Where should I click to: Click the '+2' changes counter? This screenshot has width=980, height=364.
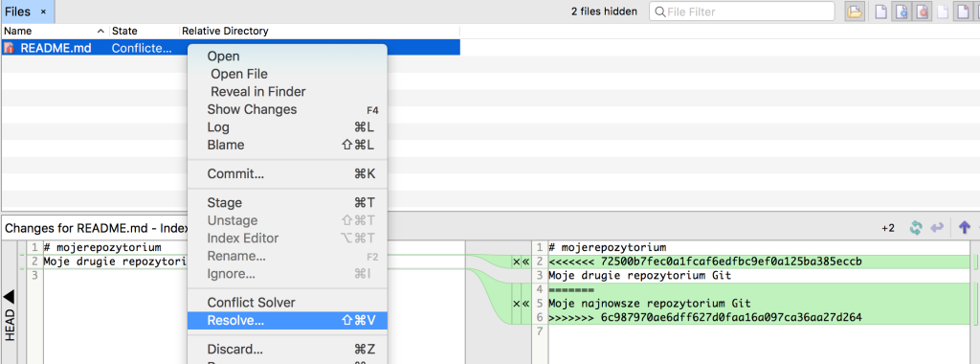(x=888, y=228)
